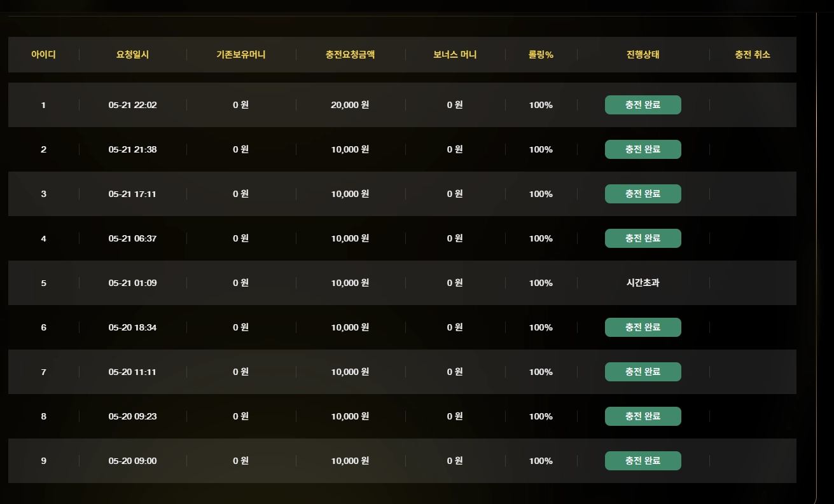The image size is (834, 504).
Task: Click 충전 완료 button for 05-20 09:23
Action: coord(643,416)
